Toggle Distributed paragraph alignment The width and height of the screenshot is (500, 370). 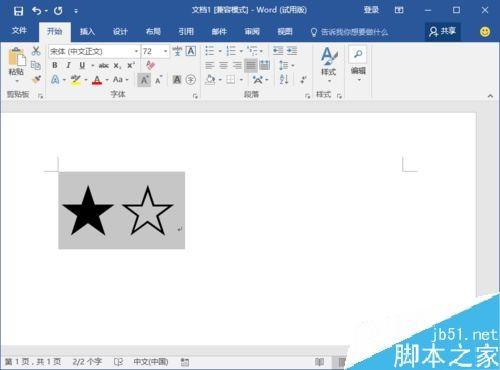(x=264, y=65)
